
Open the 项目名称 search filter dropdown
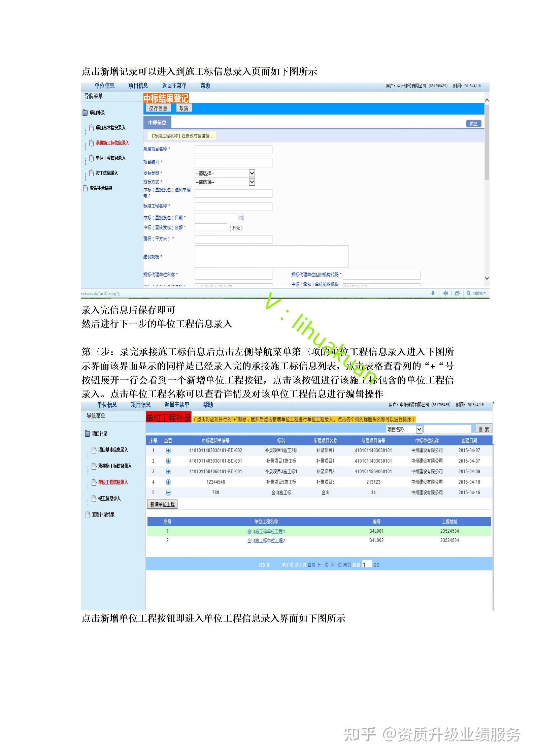(x=404, y=429)
